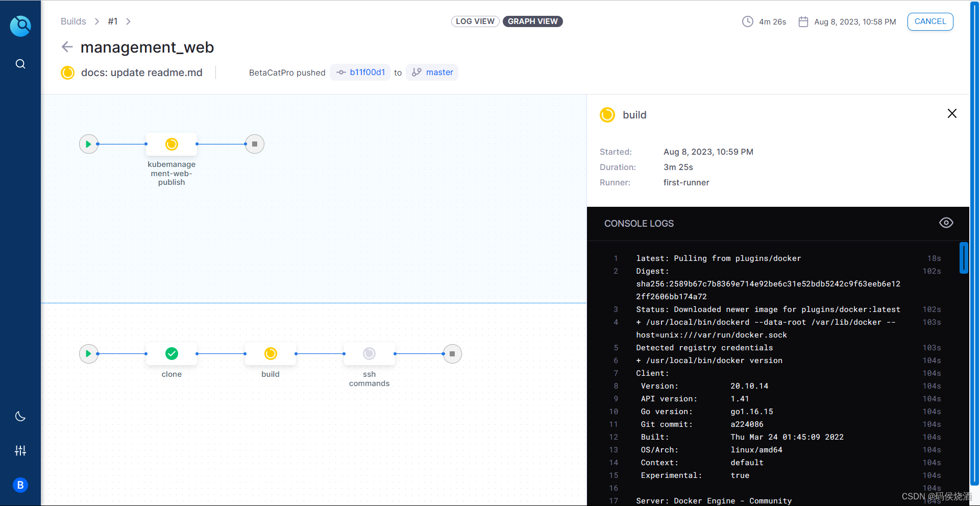Select the build step node in graph
Image resolution: width=980 pixels, height=506 pixels.
271,353
